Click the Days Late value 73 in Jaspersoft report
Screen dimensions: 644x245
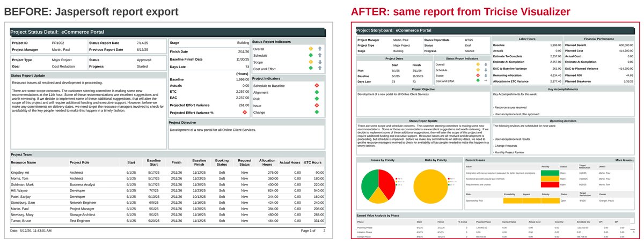click(247, 66)
